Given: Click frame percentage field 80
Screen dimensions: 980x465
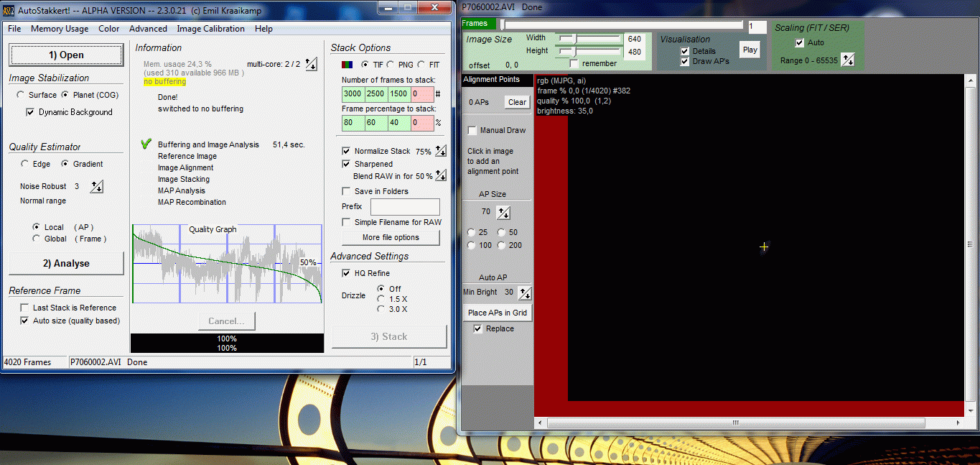Looking at the screenshot, I should 353,123.
